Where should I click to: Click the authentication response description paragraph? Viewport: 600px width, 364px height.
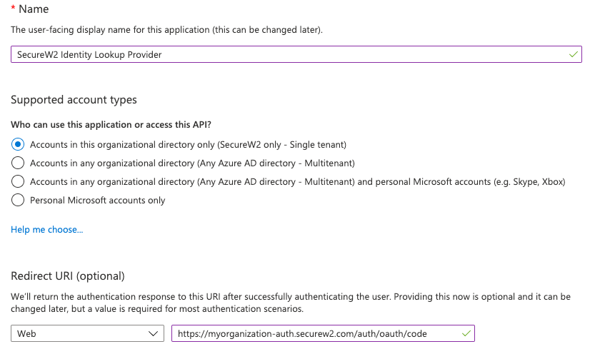[286, 303]
